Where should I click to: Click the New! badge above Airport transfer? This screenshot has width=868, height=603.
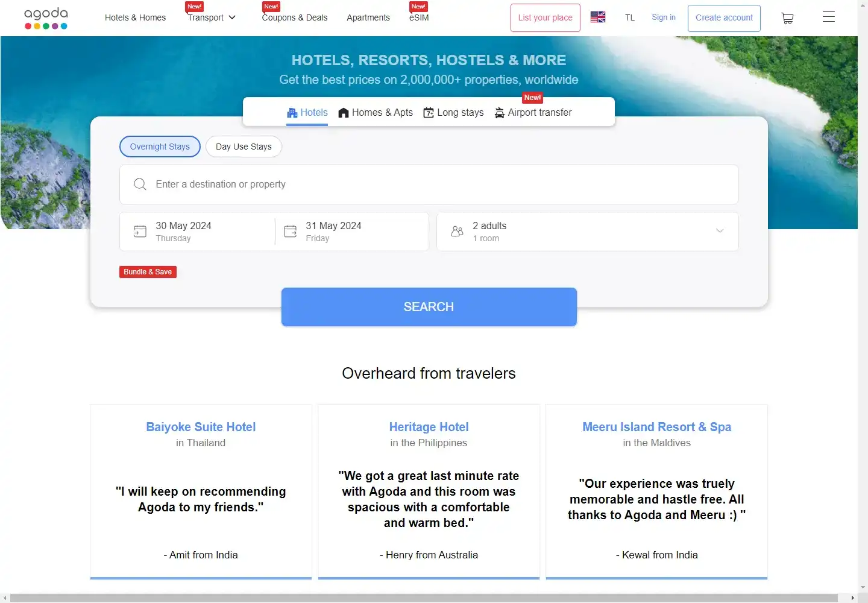coord(532,98)
